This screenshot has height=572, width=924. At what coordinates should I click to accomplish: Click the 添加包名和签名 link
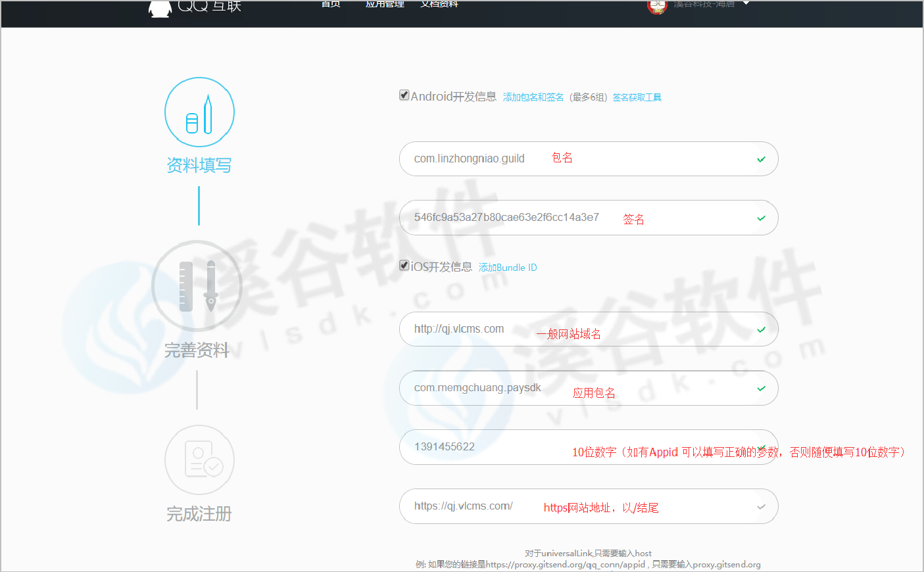(533, 97)
